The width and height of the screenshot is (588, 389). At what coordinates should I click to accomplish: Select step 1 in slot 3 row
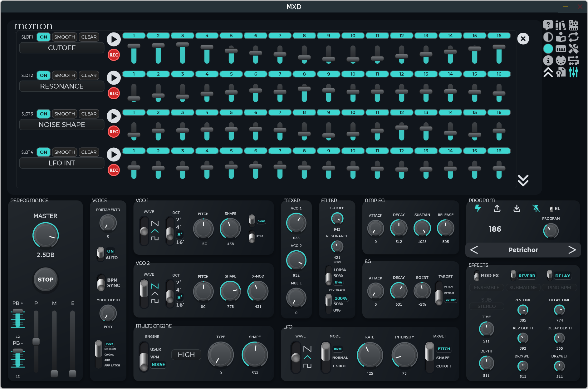(x=134, y=112)
